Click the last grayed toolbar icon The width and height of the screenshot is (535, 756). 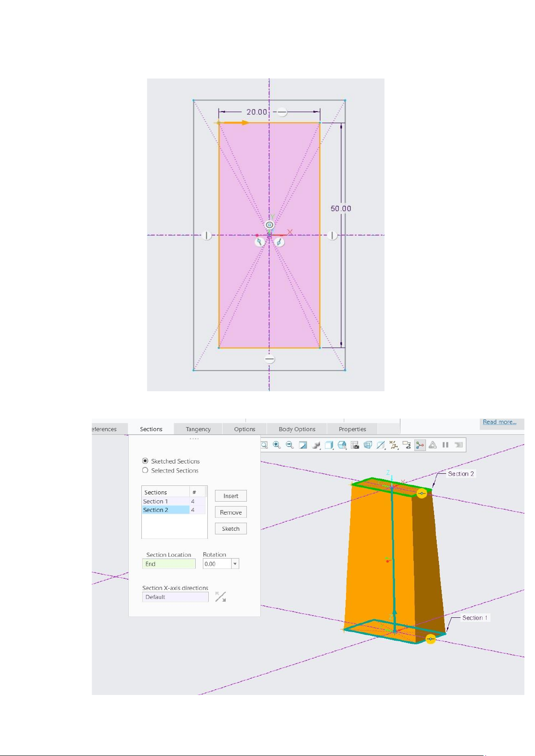[459, 445]
